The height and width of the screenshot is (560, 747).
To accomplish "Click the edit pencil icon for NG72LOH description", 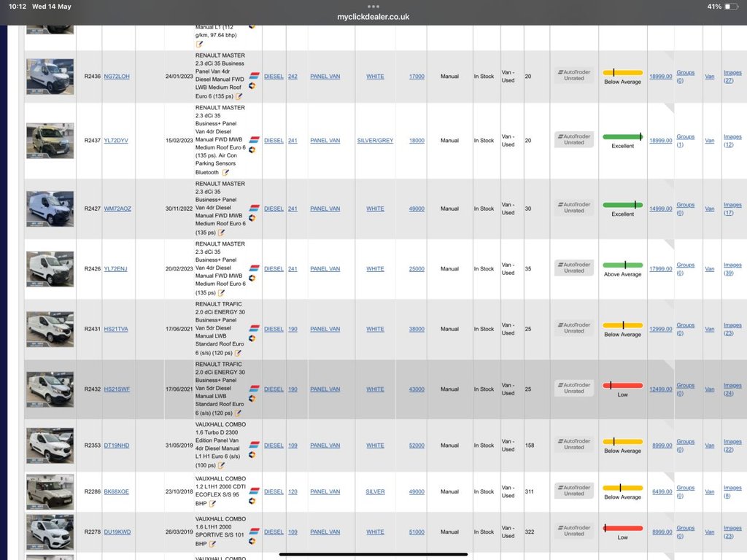I will pos(239,96).
